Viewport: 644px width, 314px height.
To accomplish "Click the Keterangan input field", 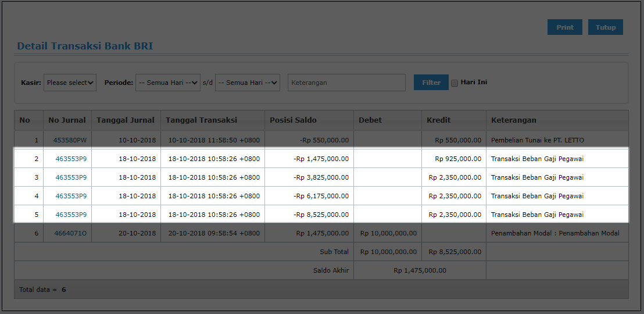I will pyautogui.click(x=346, y=83).
